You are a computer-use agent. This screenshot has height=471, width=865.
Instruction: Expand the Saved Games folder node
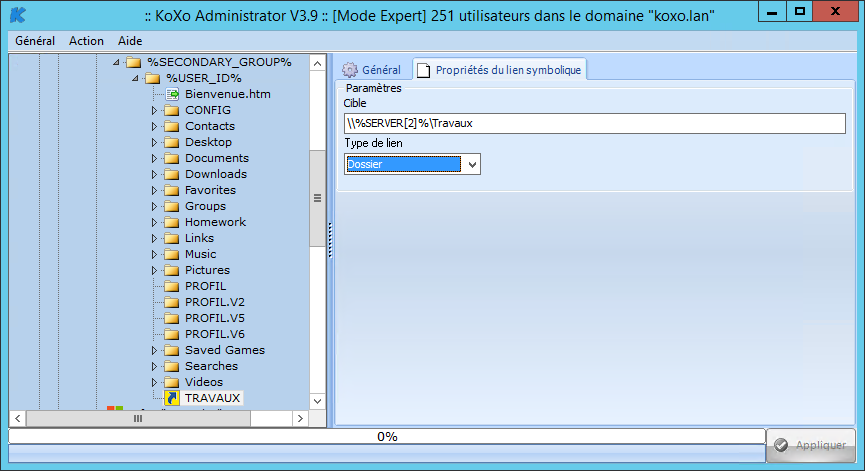click(x=154, y=350)
